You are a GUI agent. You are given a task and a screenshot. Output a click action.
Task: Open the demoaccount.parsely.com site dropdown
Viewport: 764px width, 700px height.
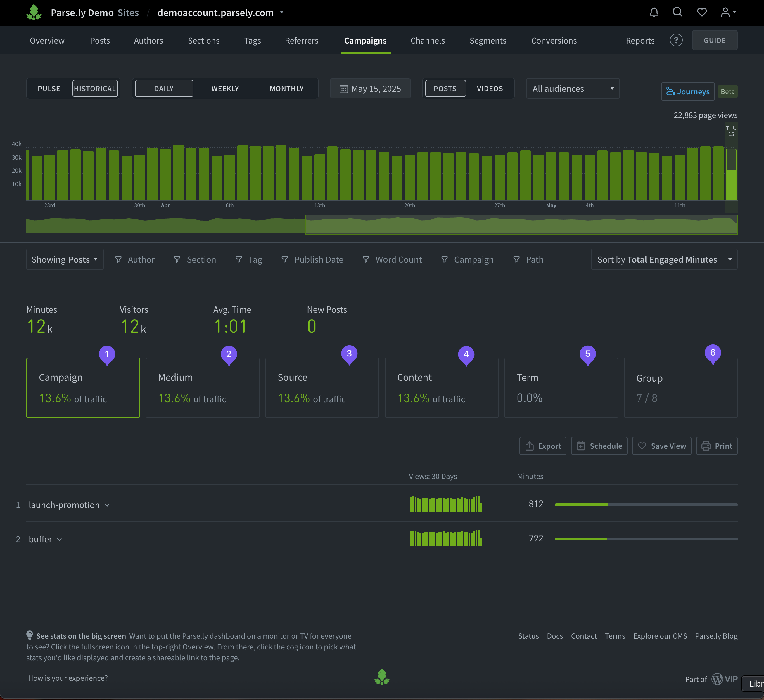coord(221,13)
